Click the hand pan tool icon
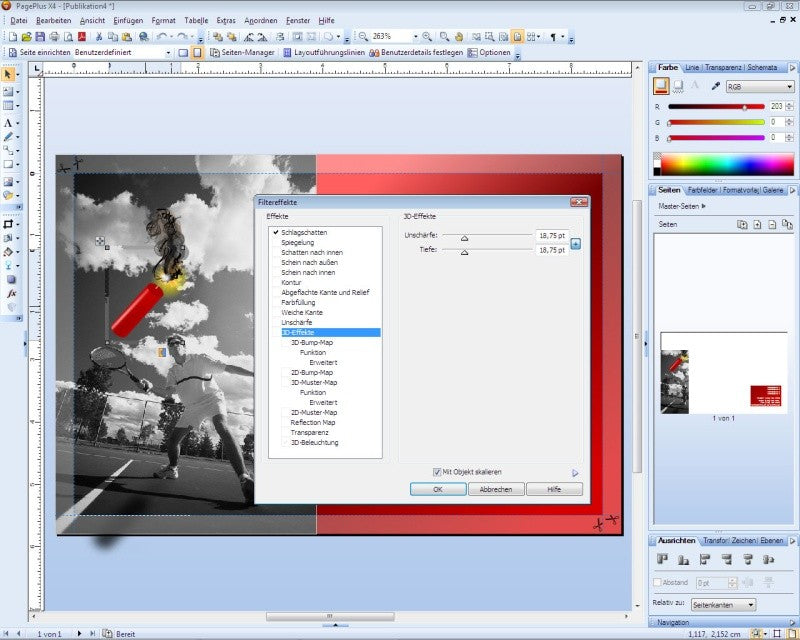 [459, 37]
